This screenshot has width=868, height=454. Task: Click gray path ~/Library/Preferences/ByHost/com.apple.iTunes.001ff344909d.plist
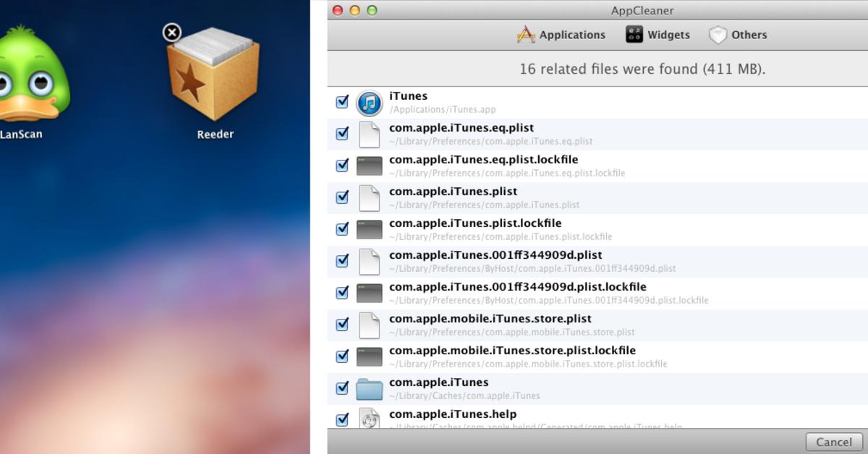tap(532, 269)
